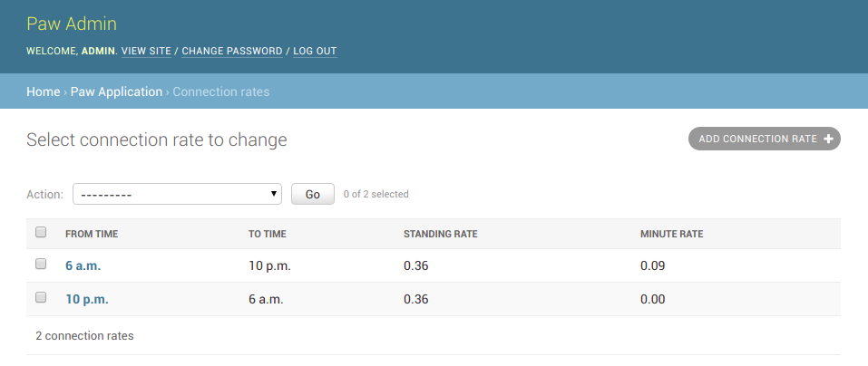
Task: Click the Action dropdown arrow
Action: [x=274, y=194]
